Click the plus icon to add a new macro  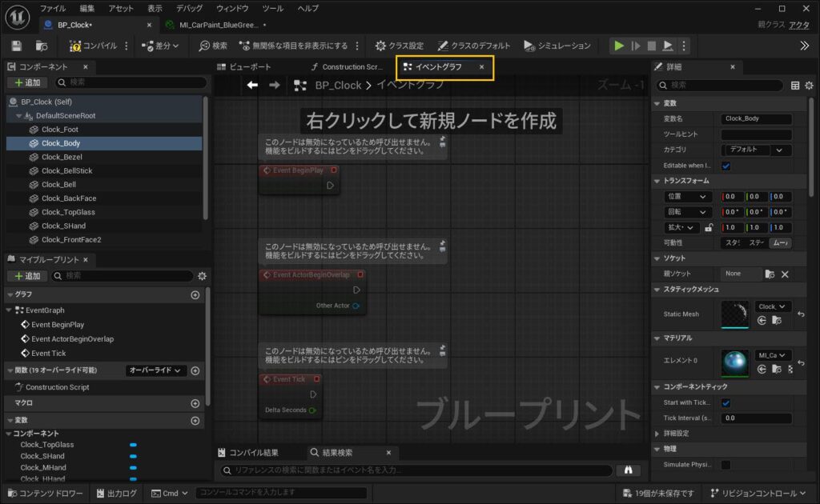pyautogui.click(x=195, y=403)
